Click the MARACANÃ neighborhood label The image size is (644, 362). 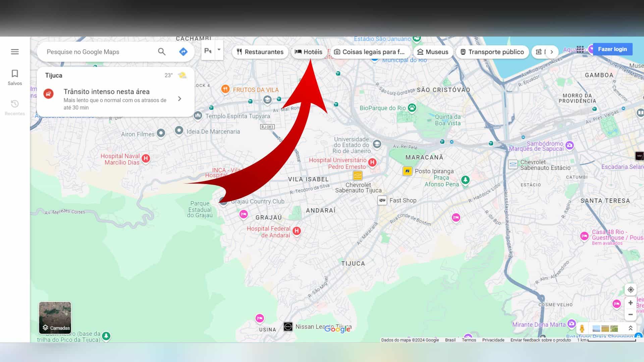(424, 157)
